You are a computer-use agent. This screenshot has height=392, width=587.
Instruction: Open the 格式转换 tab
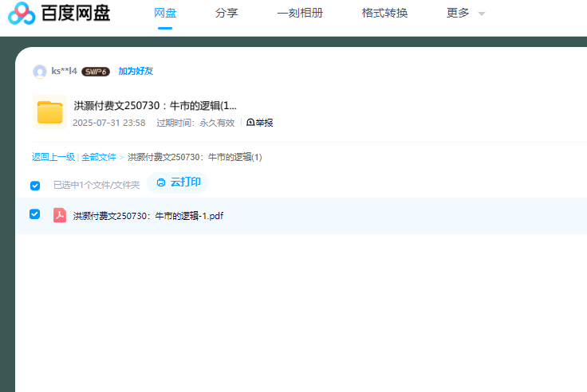(384, 14)
